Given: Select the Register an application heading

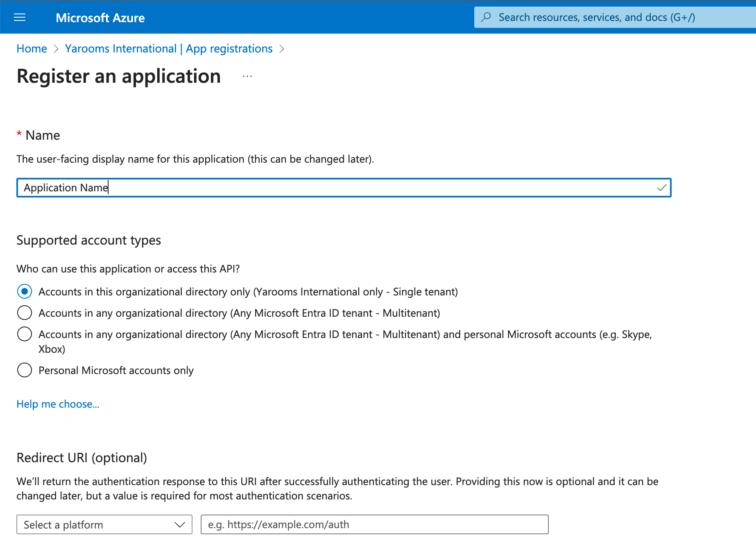Looking at the screenshot, I should 118,76.
